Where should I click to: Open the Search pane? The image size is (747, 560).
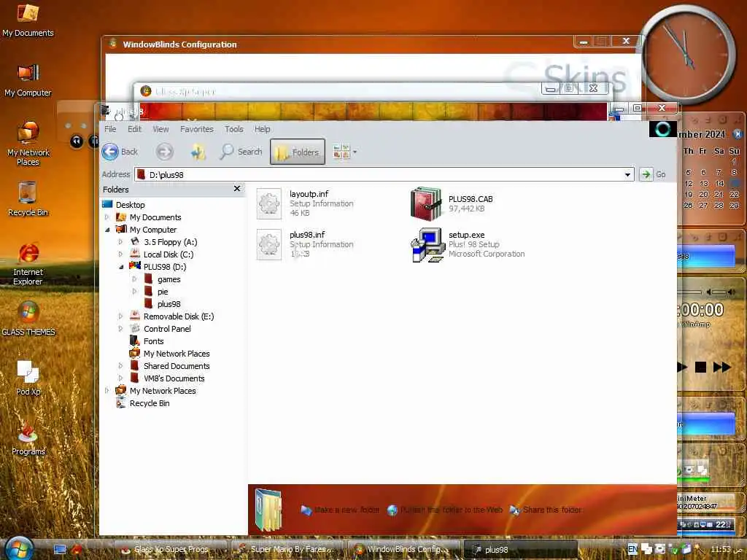241,152
